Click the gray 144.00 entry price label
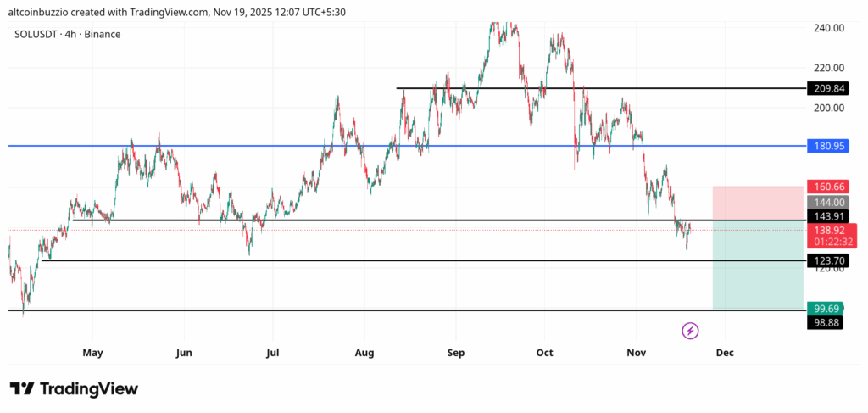 click(x=826, y=203)
